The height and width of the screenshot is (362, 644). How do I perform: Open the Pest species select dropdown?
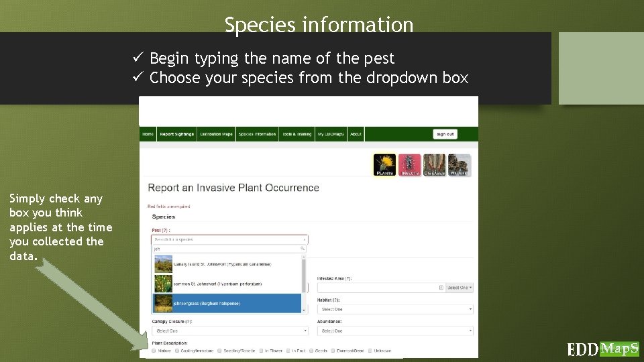229,239
